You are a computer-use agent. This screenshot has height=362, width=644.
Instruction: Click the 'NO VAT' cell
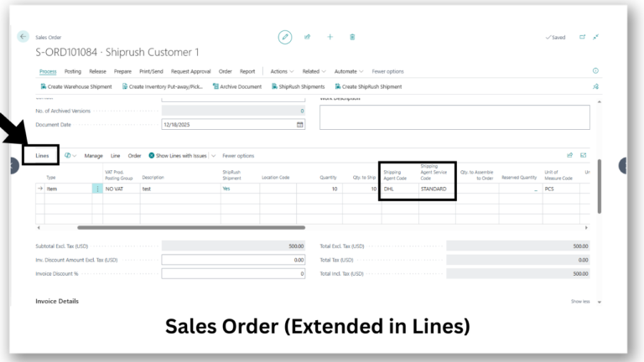pyautogui.click(x=121, y=189)
